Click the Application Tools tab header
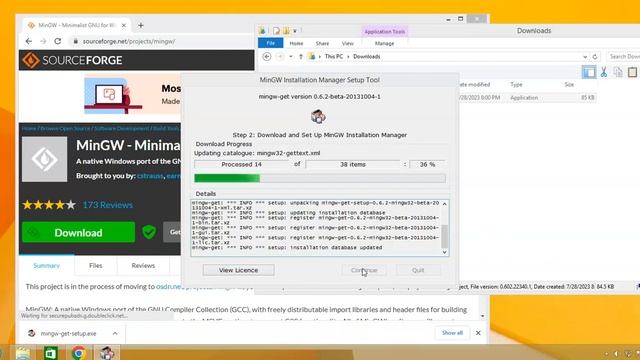The width and height of the screenshot is (640, 360). 384,31
